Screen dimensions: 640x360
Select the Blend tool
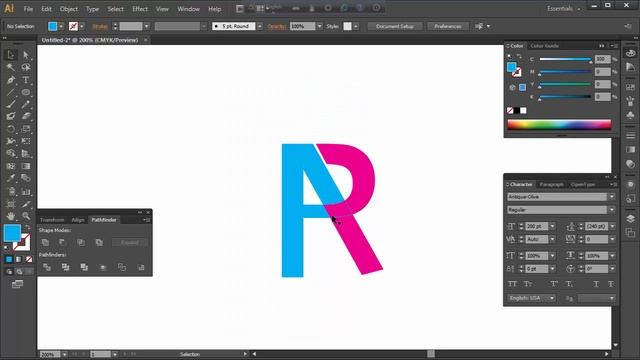pyautogui.click(x=26, y=178)
